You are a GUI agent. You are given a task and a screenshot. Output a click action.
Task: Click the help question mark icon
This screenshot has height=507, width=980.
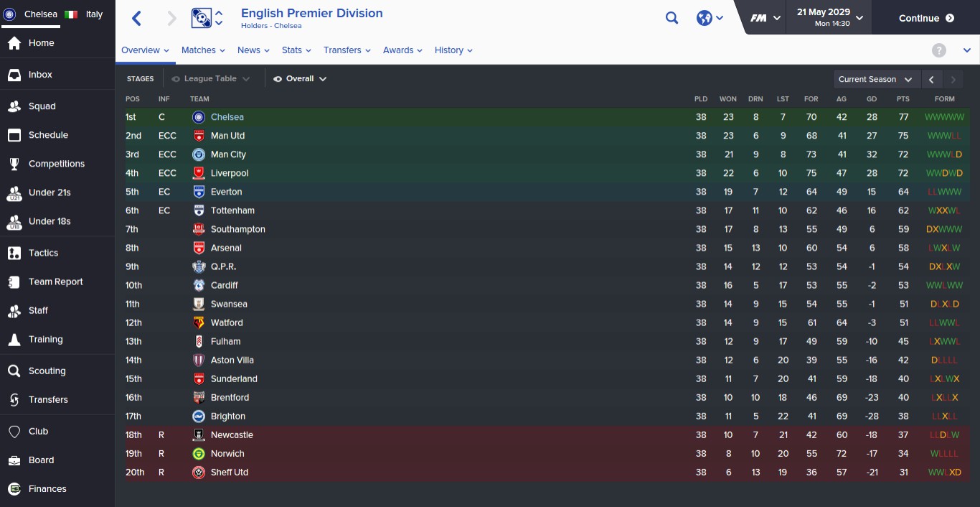tap(938, 50)
